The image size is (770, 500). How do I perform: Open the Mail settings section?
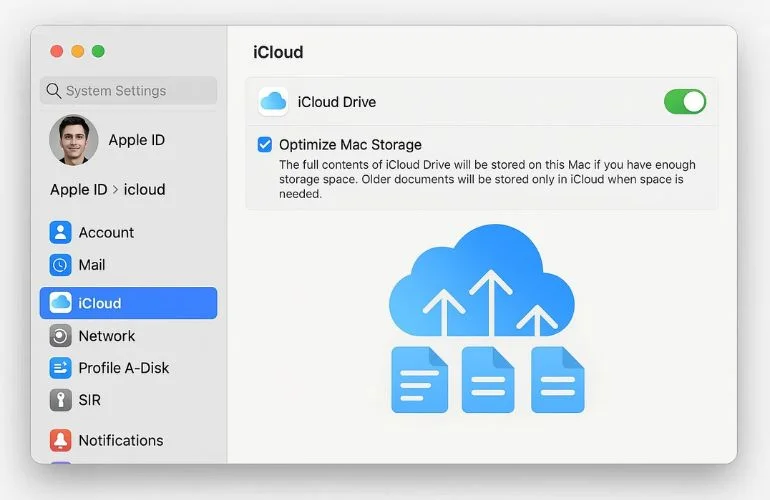point(92,265)
